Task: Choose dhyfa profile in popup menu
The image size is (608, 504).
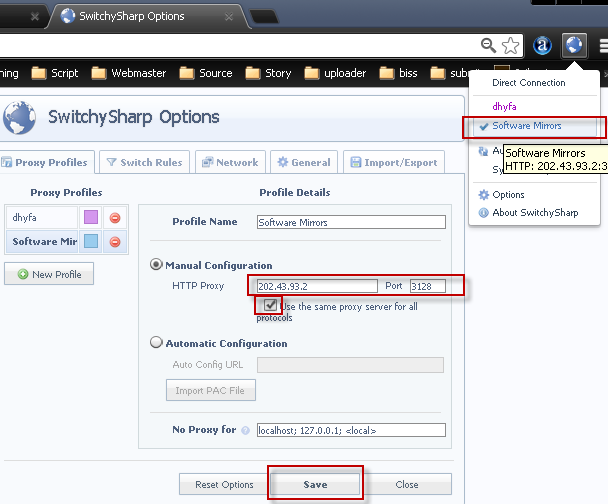Action: pyautogui.click(x=504, y=106)
